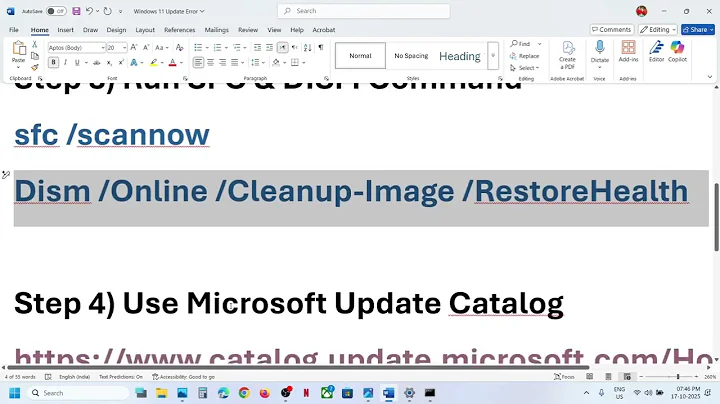Click the yellow text highlight color button
The width and height of the screenshot is (720, 404).
tap(154, 62)
